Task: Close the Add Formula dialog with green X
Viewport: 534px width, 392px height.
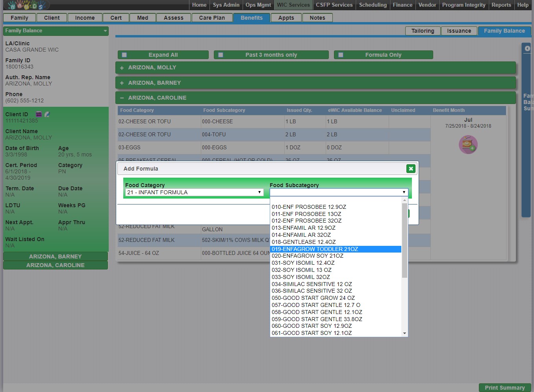Action: tap(411, 169)
